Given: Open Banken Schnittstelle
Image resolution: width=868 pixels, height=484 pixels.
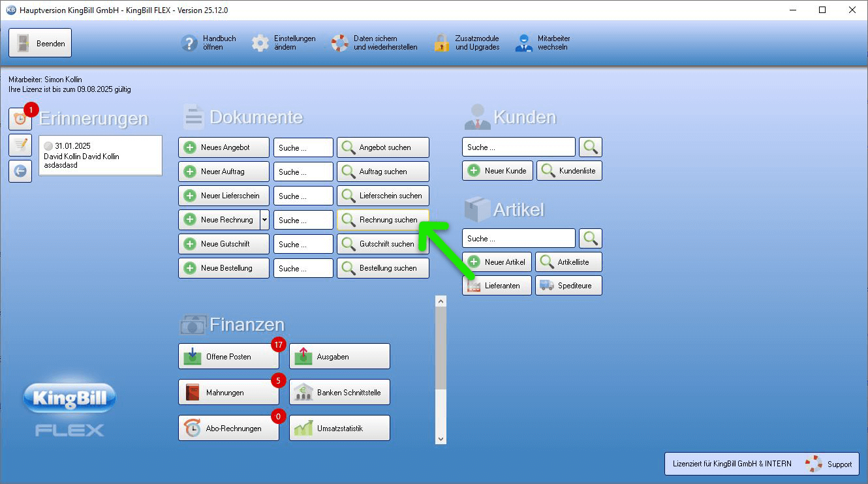Looking at the screenshot, I should pos(339,393).
